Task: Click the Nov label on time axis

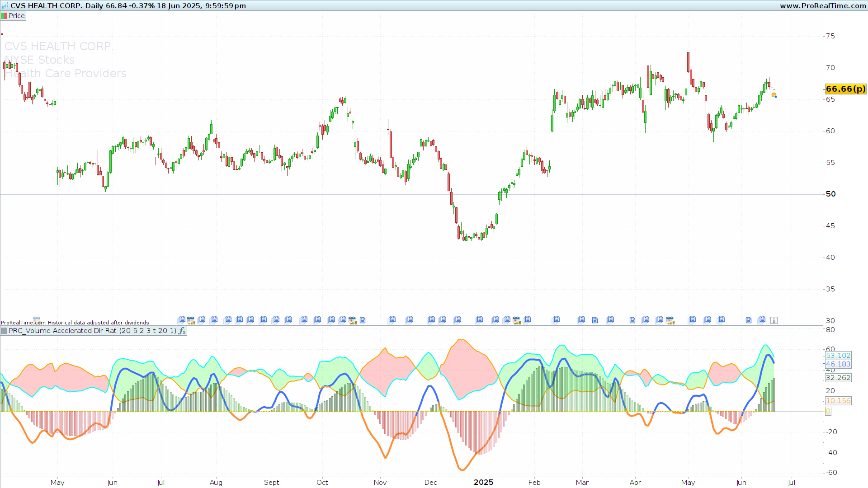Action: coord(380,483)
